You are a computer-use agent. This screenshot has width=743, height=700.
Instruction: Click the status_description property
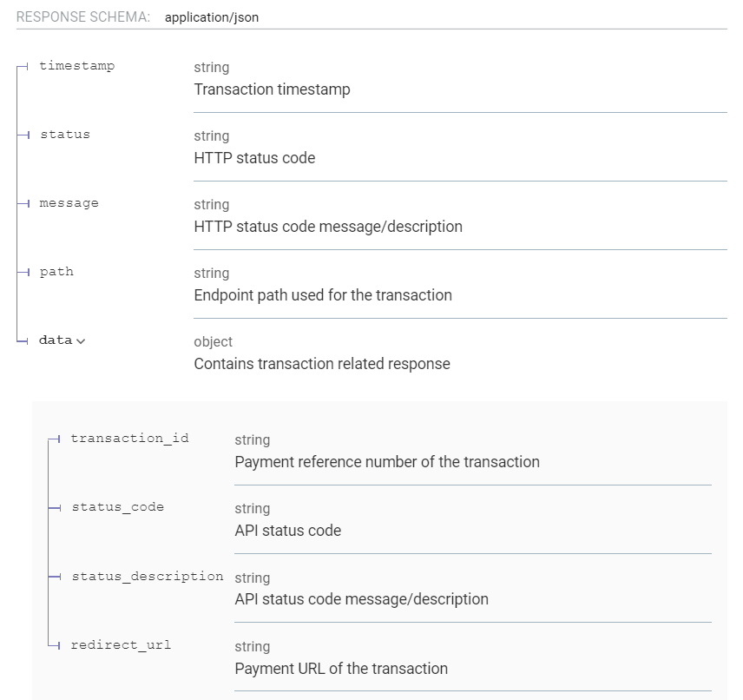click(x=148, y=576)
